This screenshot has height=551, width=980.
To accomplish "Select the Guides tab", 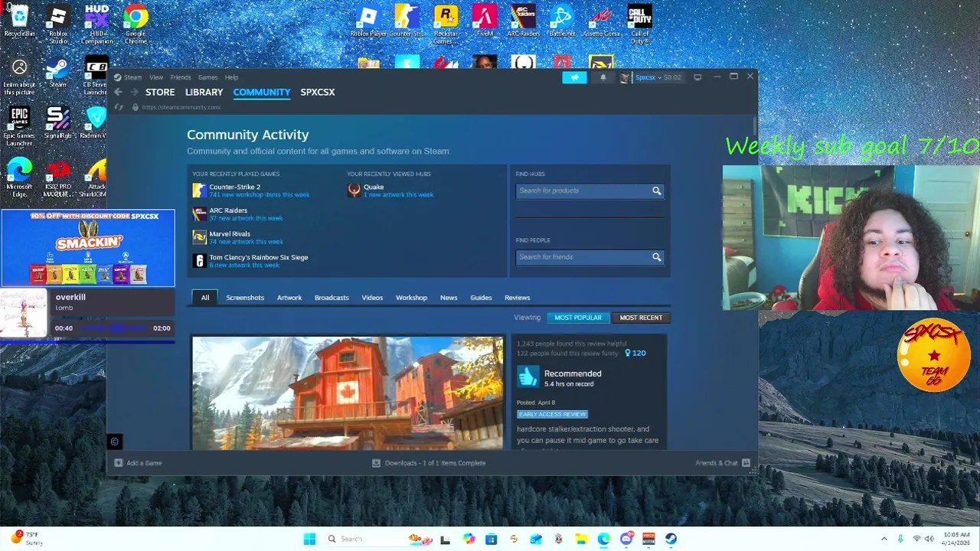I will tap(481, 298).
